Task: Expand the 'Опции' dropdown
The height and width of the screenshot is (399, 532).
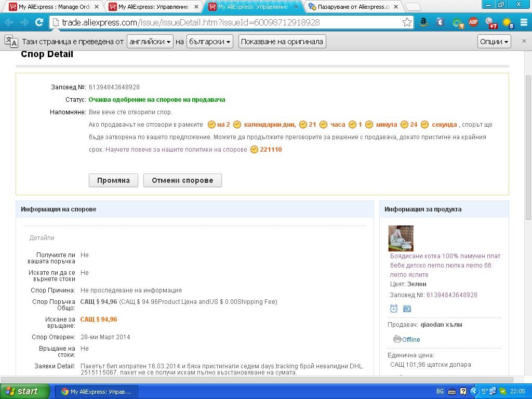Action: click(494, 42)
